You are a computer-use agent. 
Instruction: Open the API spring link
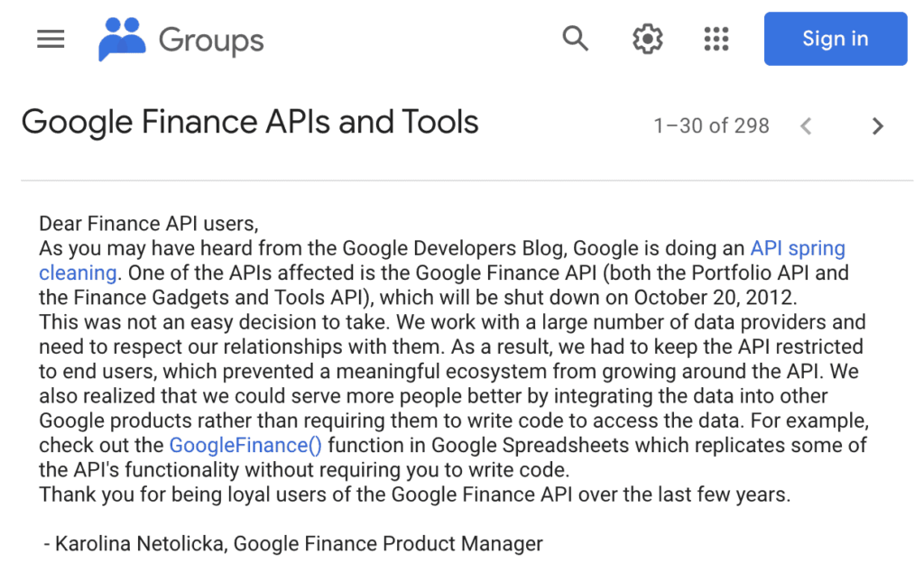798,248
